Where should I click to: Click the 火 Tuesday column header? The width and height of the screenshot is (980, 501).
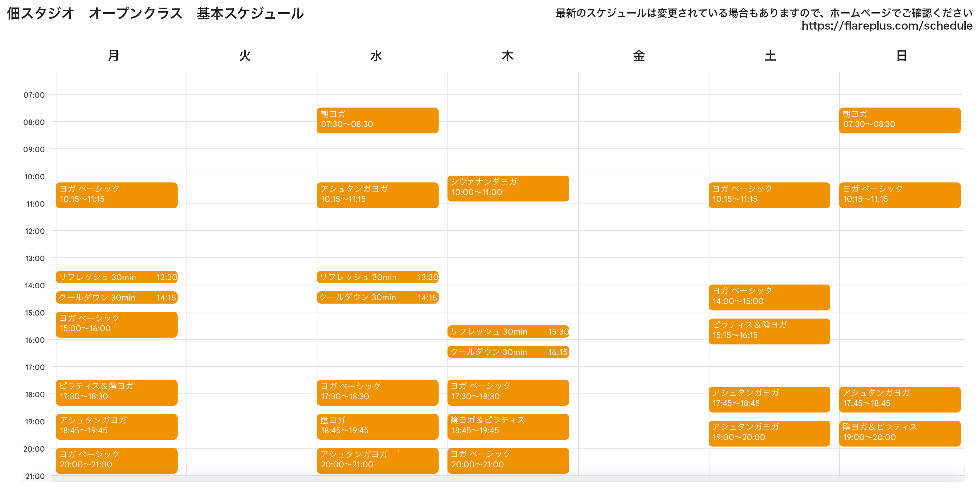245,56
